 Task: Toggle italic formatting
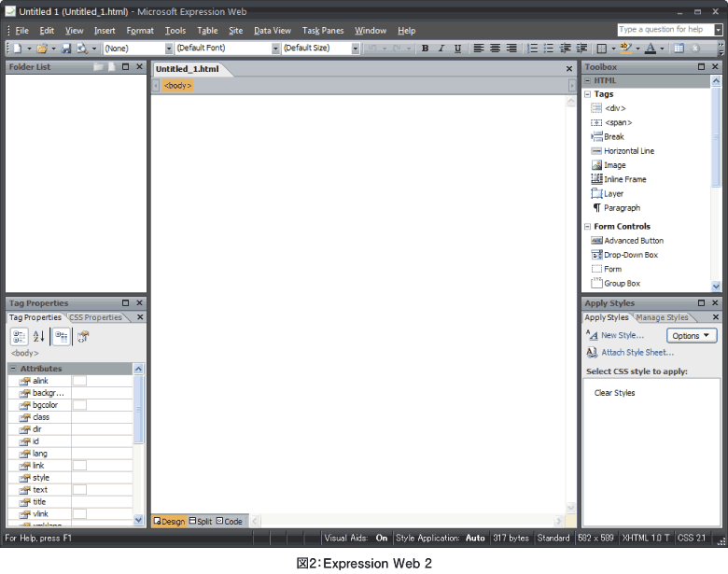(x=441, y=48)
